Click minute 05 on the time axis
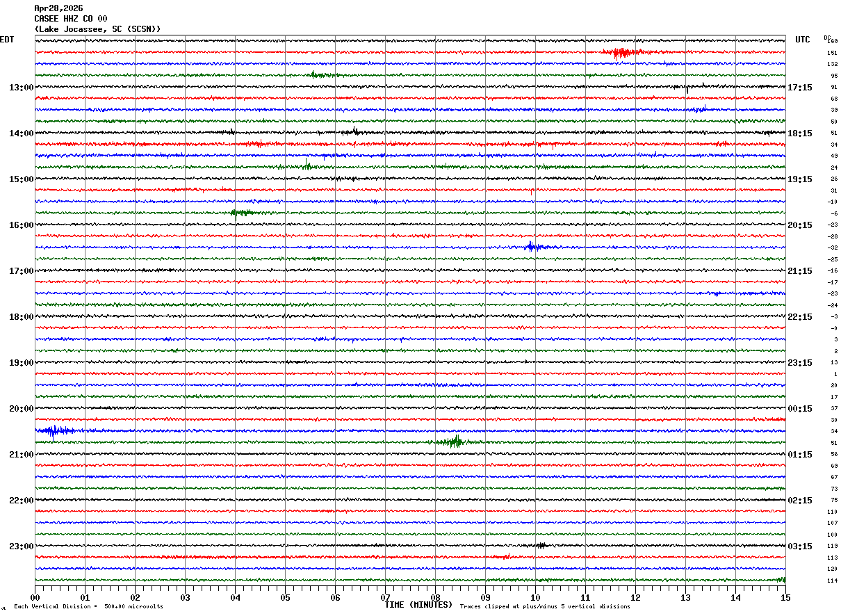841x616 pixels. tap(285, 597)
